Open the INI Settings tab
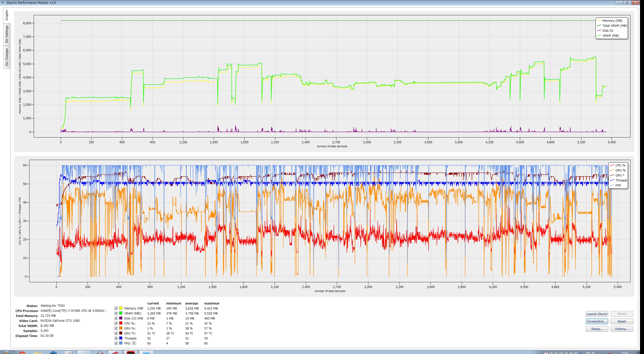Viewport: 644px width, 354px height. click(x=7, y=34)
